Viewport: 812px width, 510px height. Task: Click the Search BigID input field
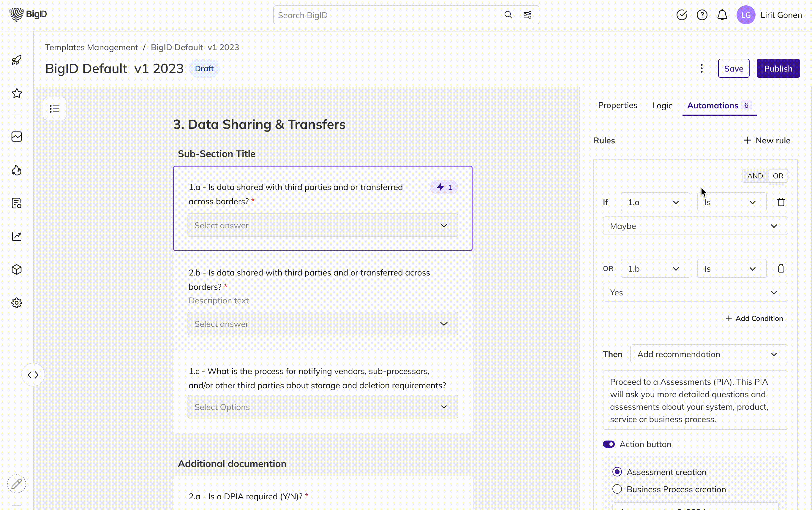point(388,15)
